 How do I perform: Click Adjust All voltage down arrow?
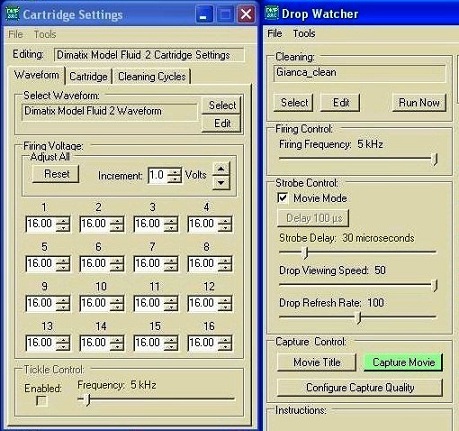(x=221, y=182)
